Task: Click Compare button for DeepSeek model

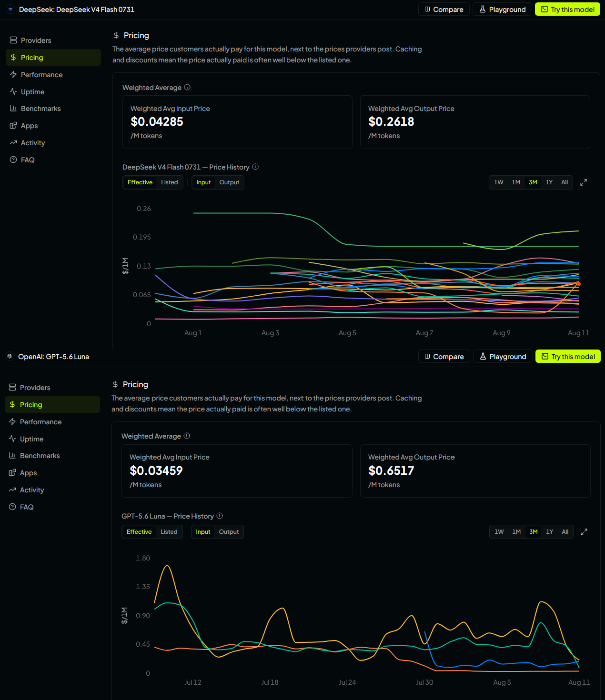Action: pyautogui.click(x=444, y=10)
